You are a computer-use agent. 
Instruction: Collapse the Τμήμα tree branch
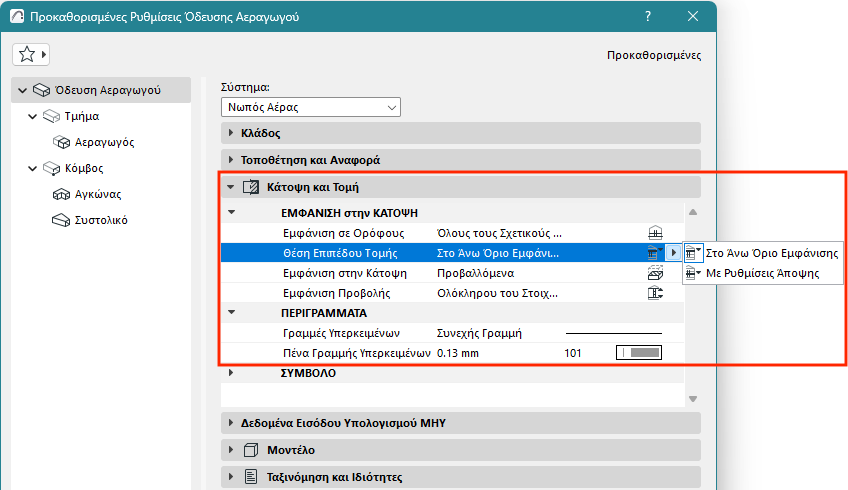click(x=32, y=116)
